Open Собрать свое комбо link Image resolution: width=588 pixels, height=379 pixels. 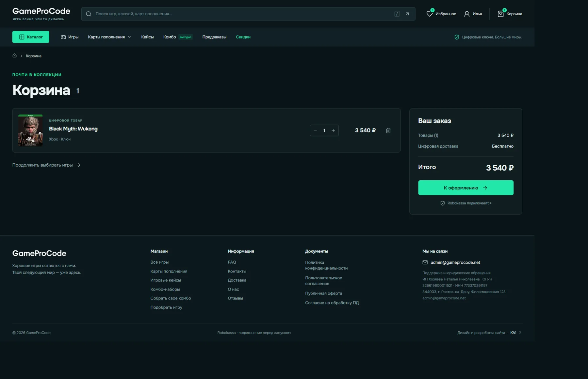pyautogui.click(x=171, y=298)
